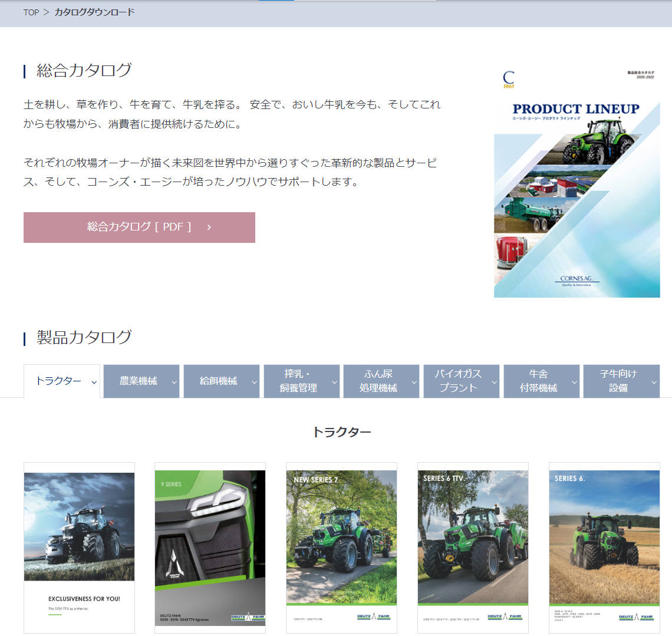Expand the トラクター tab chevron
This screenshot has height=636, width=672.
pyautogui.click(x=94, y=382)
